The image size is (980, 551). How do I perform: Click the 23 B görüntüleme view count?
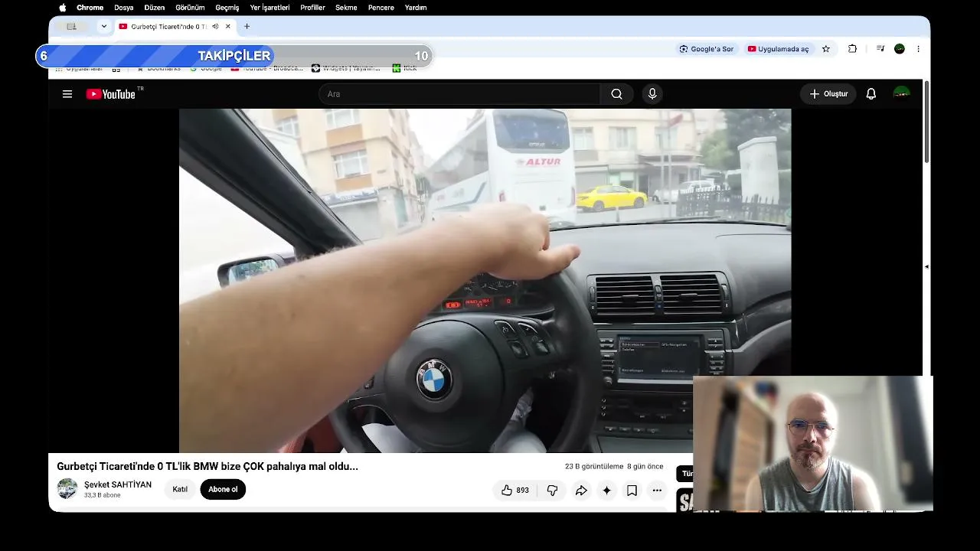point(594,466)
